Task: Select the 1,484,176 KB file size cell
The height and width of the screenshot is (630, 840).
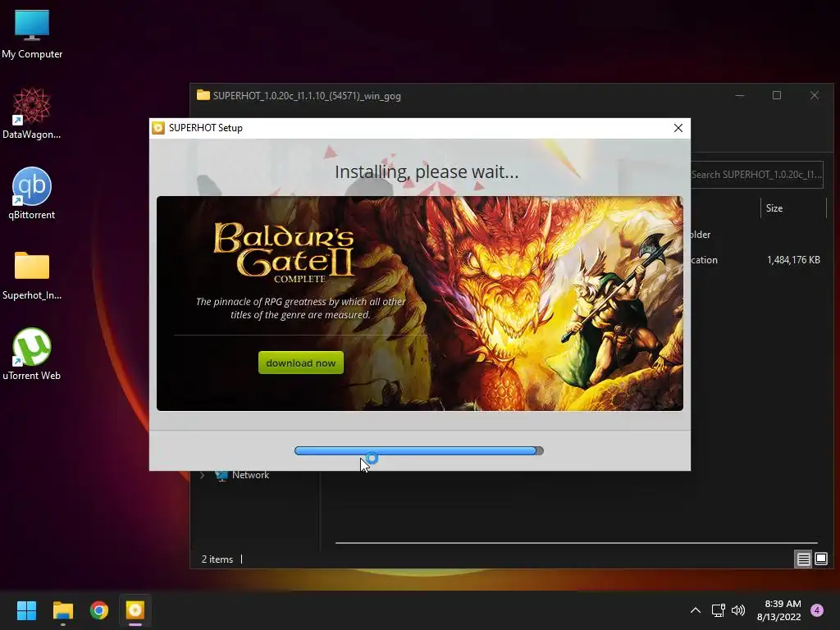Action: (793, 260)
